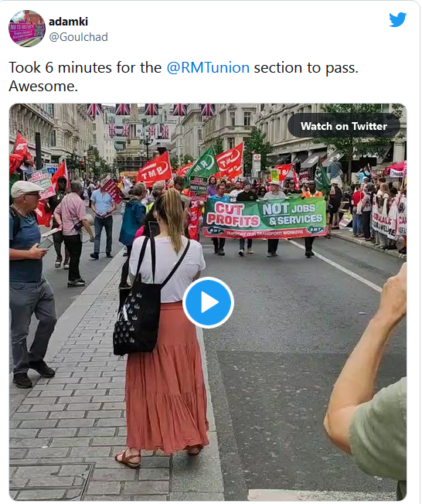Viewport: 422px width, 504px height.
Task: Click the red RMT flag in the video
Action: 155,169
